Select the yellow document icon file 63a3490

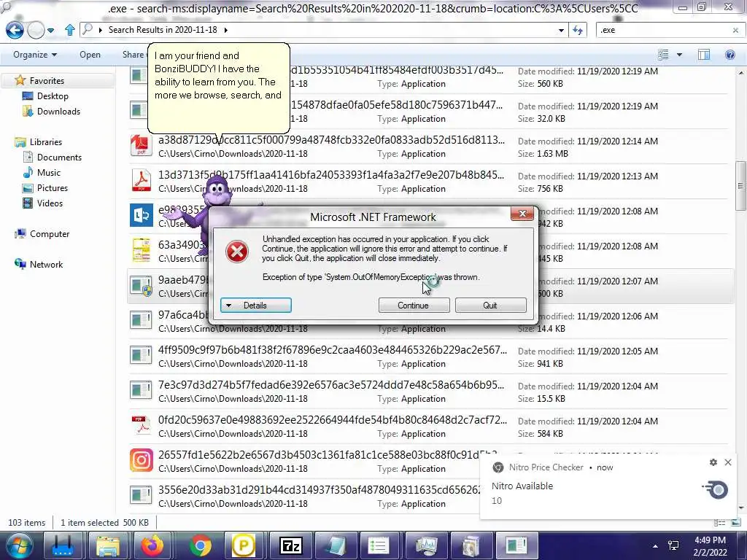coord(141,251)
